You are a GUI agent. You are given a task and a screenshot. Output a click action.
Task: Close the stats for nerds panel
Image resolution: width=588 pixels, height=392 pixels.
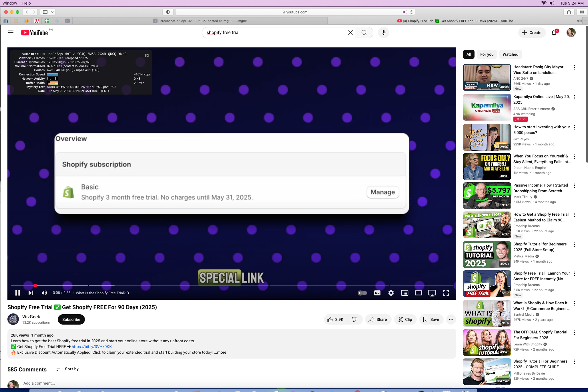tap(147, 55)
